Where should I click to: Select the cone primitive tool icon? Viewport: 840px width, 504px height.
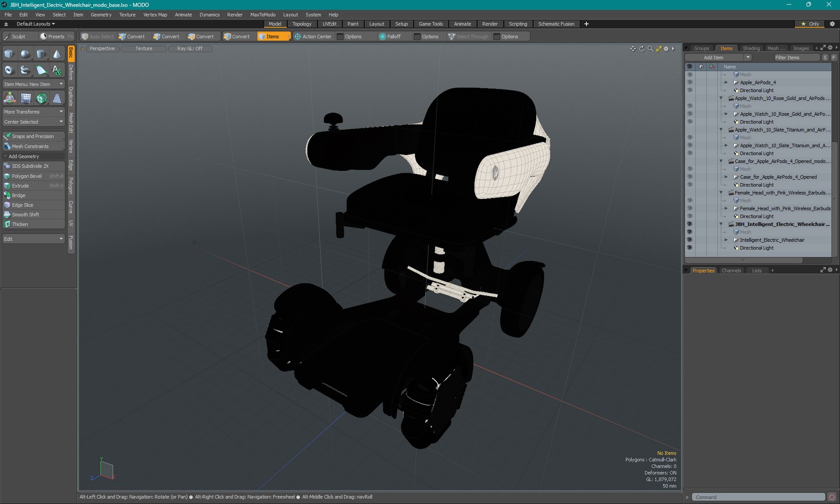pos(56,54)
